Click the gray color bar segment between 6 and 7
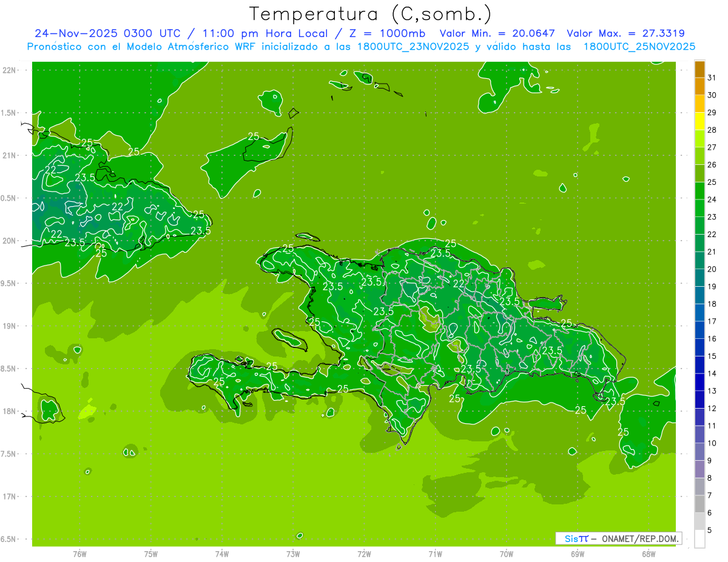The width and height of the screenshot is (728, 562). click(x=699, y=504)
